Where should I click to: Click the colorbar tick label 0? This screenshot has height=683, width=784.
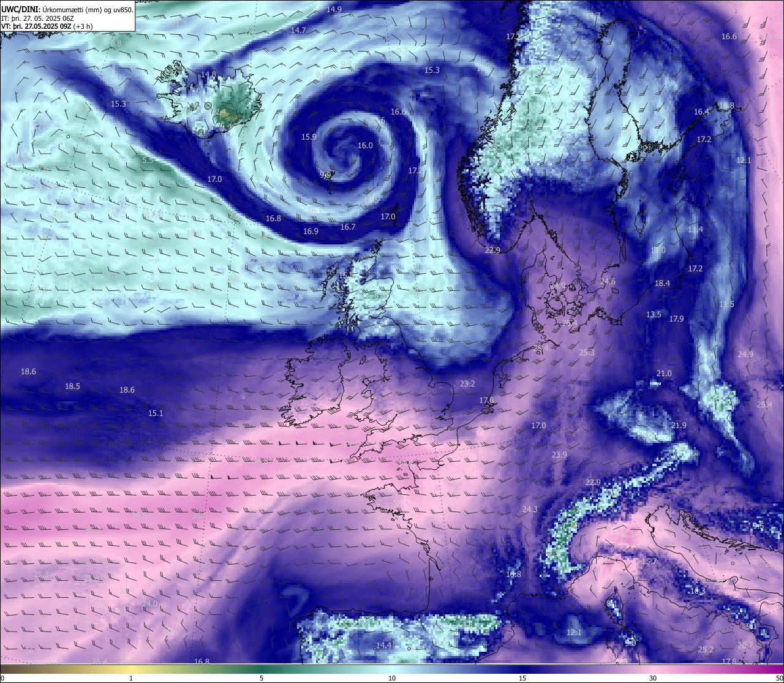pos(2,678)
